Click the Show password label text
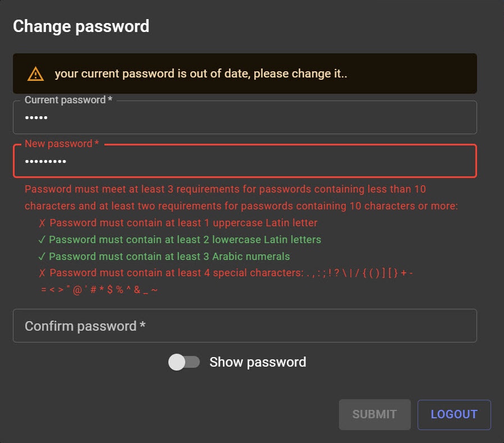 [258, 362]
